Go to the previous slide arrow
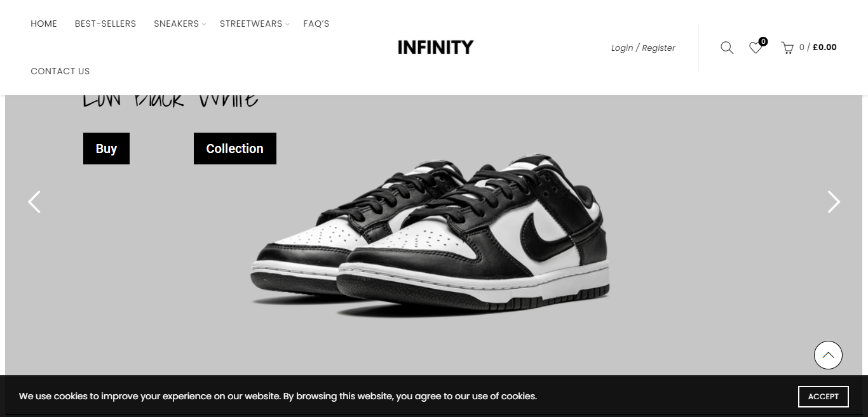868x417 pixels. pyautogui.click(x=34, y=202)
